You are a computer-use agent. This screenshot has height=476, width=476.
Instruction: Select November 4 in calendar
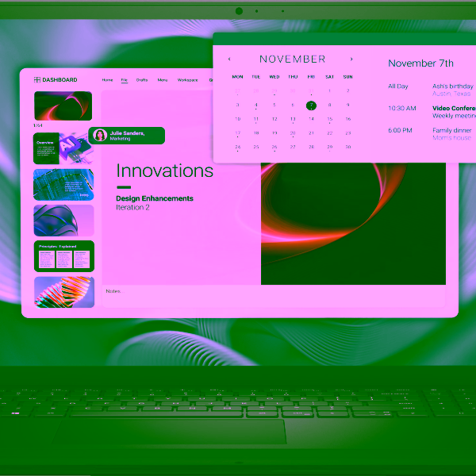tap(256, 105)
